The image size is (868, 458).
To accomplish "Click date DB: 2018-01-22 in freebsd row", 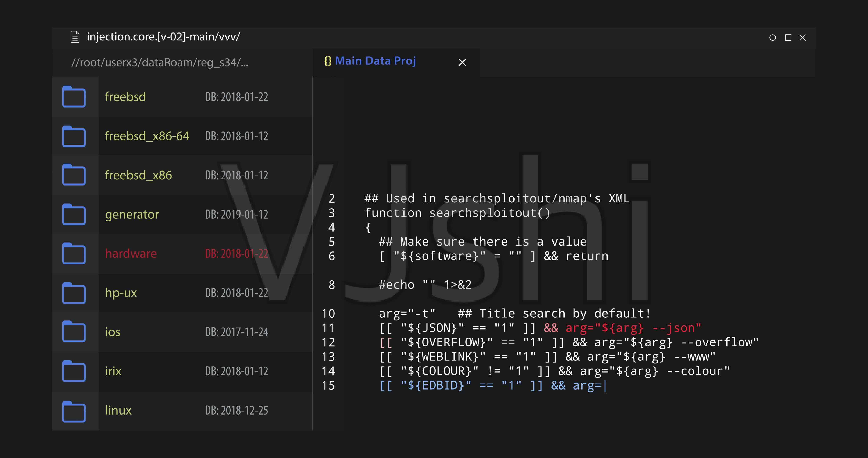I will click(236, 97).
